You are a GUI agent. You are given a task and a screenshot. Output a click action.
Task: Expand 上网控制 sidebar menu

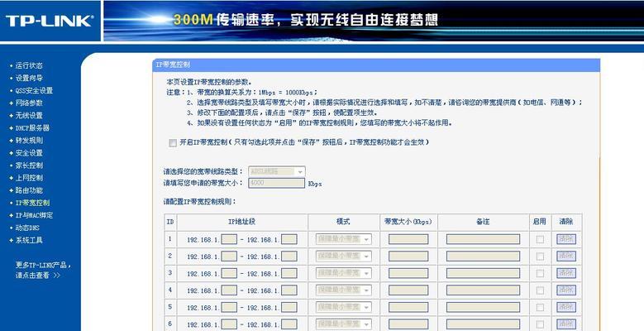(x=29, y=178)
